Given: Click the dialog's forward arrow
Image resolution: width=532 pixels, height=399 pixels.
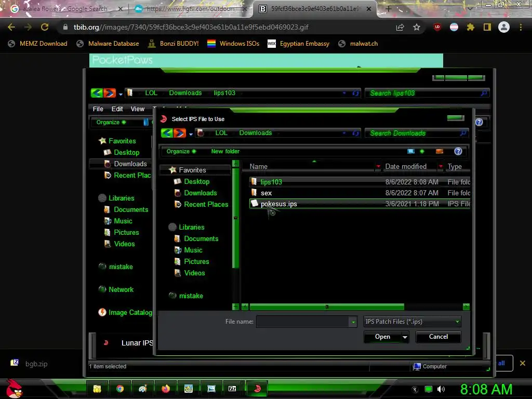Looking at the screenshot, I should (179, 133).
